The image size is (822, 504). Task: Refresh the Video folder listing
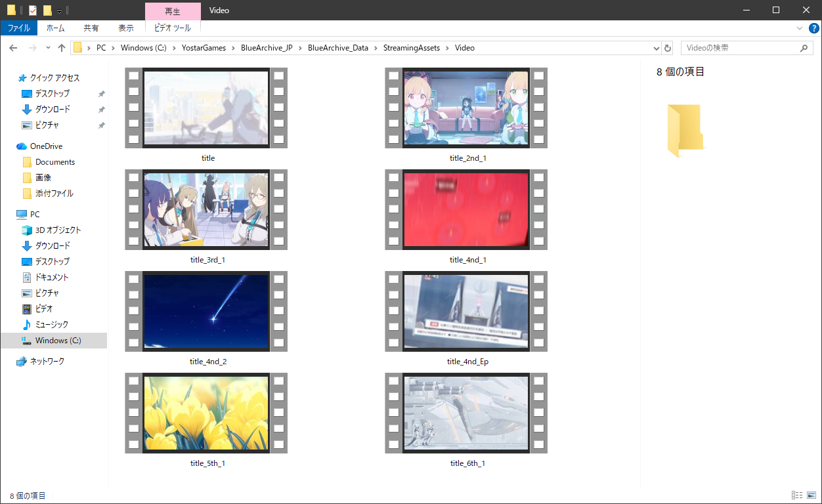pos(668,48)
